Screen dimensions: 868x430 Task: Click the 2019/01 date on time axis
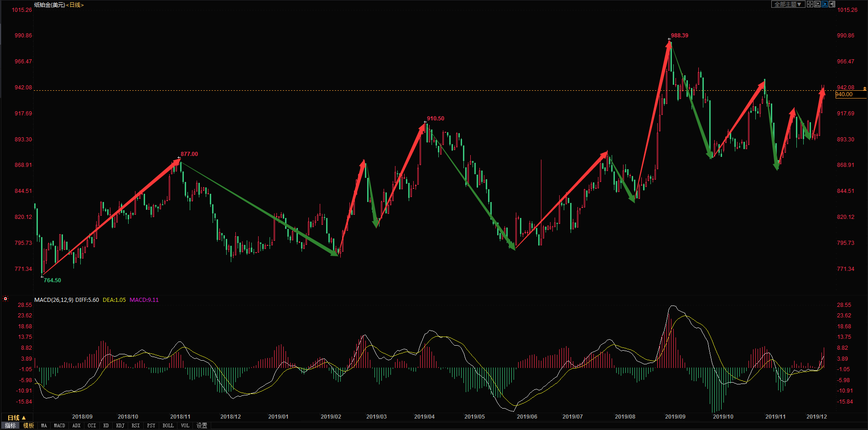(x=278, y=416)
